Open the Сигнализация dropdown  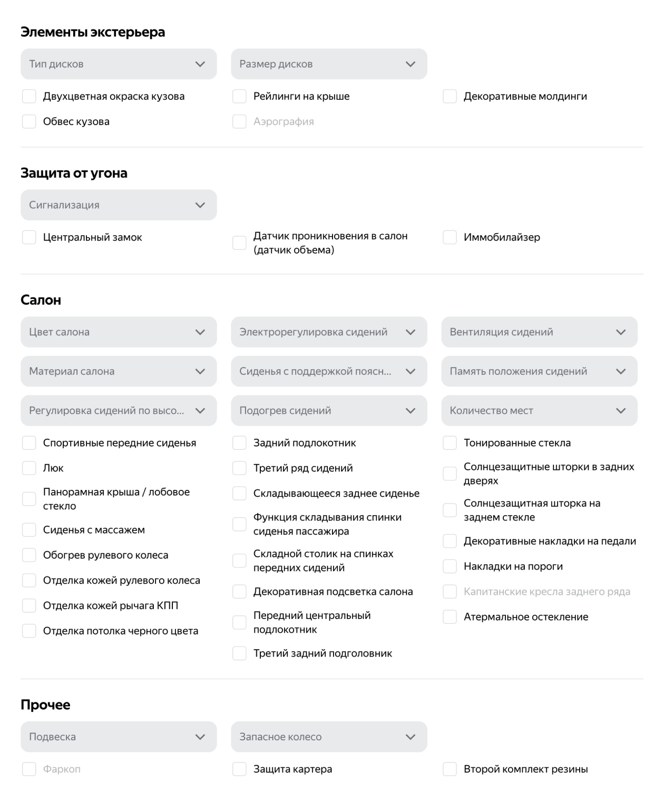pos(119,205)
